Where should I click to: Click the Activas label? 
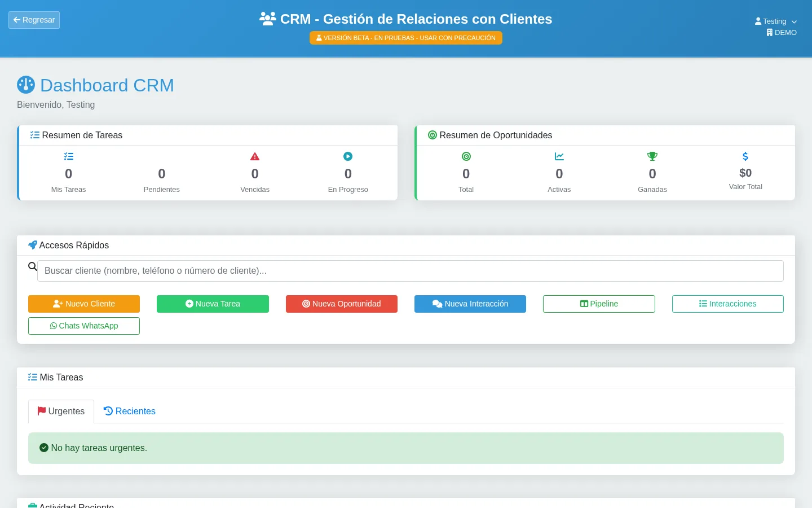pyautogui.click(x=559, y=190)
